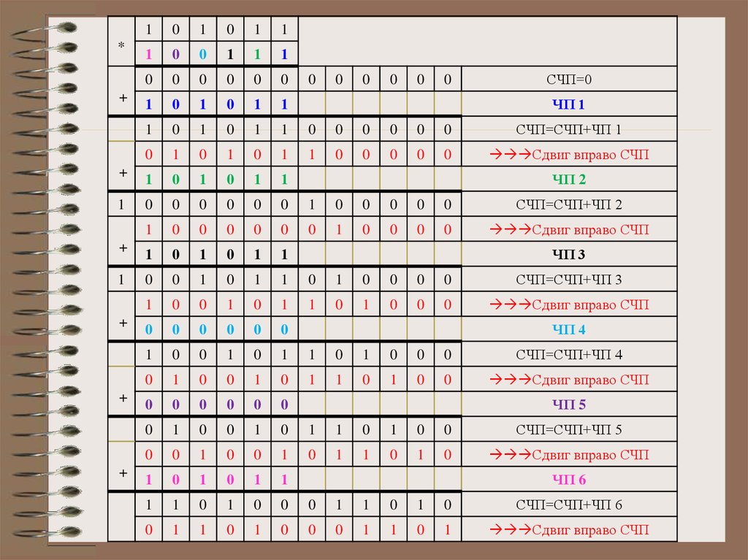Click the plus sign beside the ЧП 5 row
Image resolution: width=748 pixels, height=560 pixels.
122,398
